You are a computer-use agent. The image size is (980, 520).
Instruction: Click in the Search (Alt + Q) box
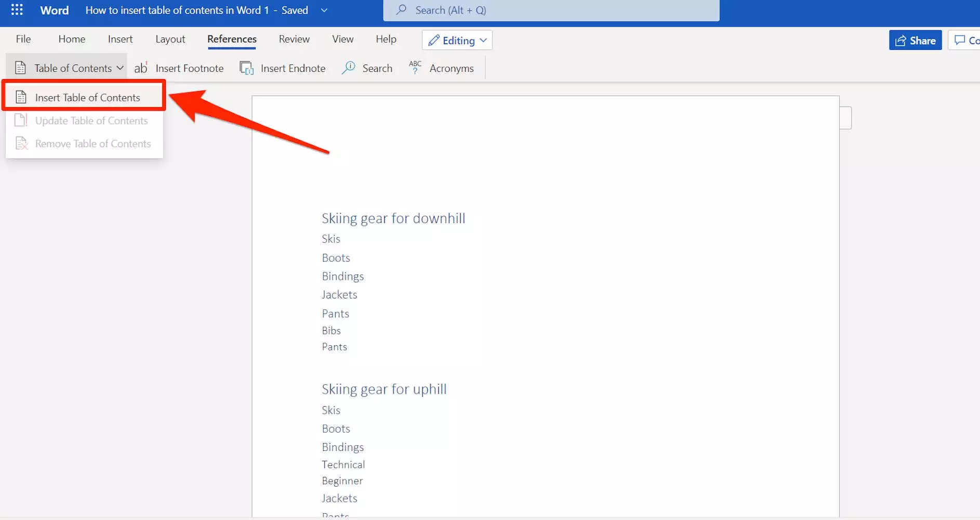pos(551,10)
